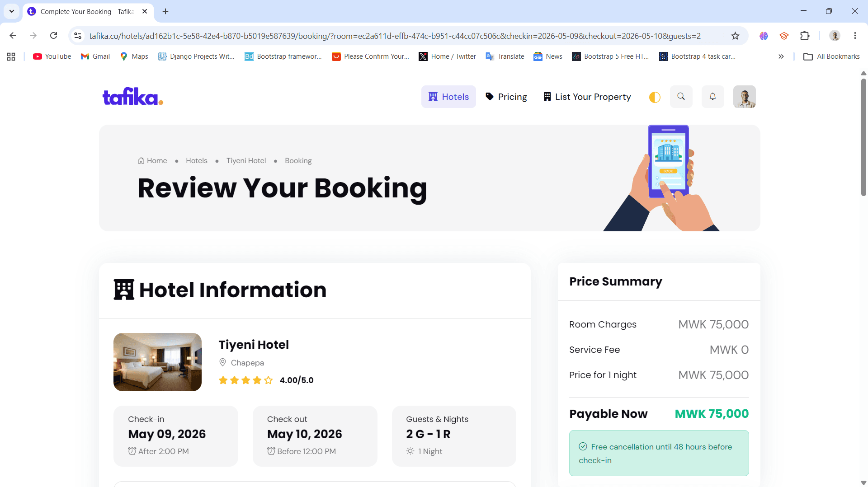Click the Service Fee MWK 0 value

coord(729,350)
